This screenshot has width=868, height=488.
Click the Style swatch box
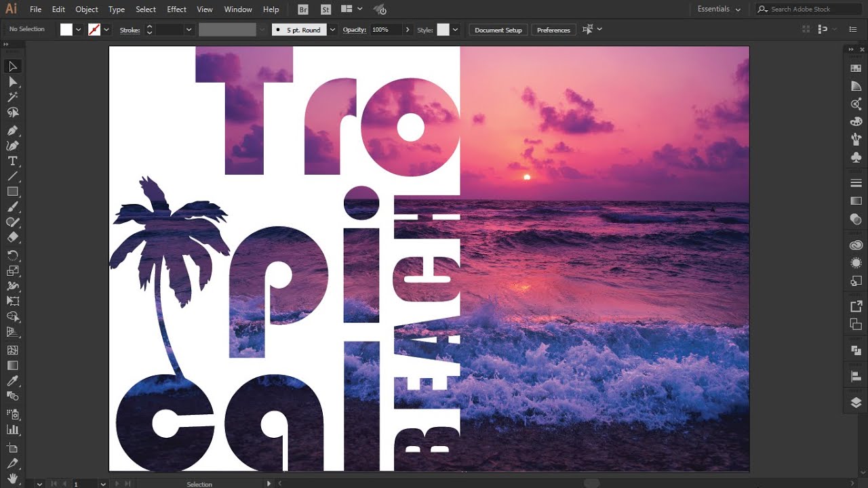coord(443,30)
